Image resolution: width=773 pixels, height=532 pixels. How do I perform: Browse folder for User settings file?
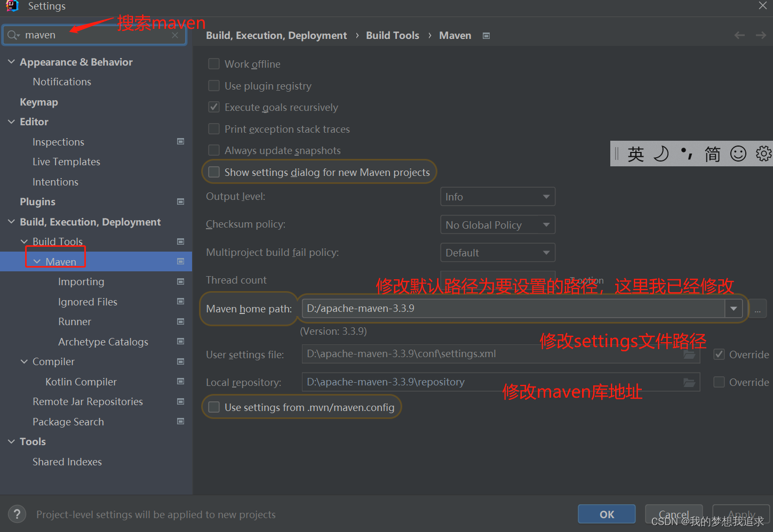[x=689, y=354]
